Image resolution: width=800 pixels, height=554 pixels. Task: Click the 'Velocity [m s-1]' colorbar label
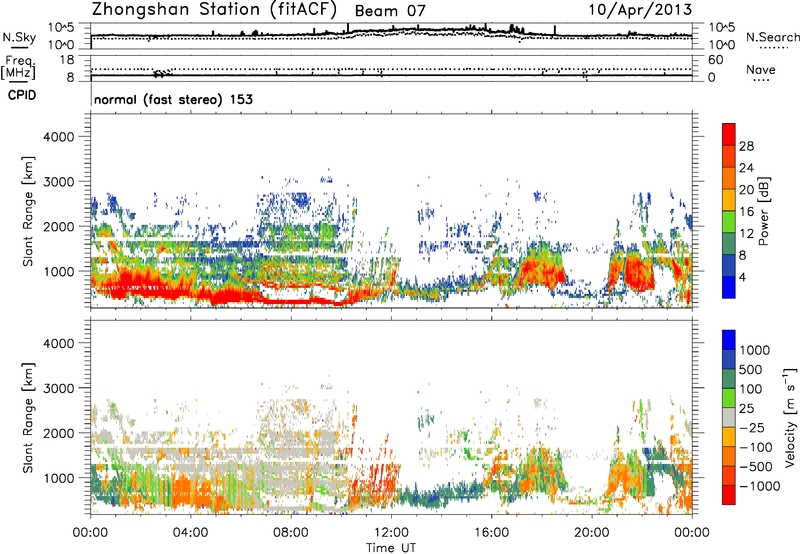[x=790, y=417]
